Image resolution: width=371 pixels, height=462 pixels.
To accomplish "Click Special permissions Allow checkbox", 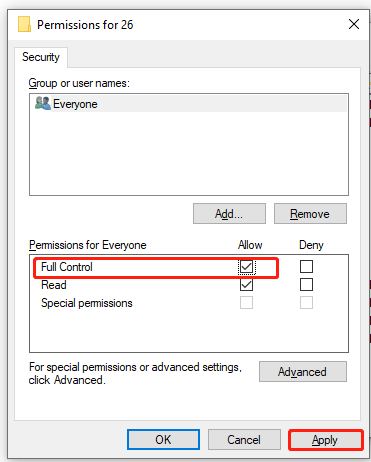I will tap(246, 303).
